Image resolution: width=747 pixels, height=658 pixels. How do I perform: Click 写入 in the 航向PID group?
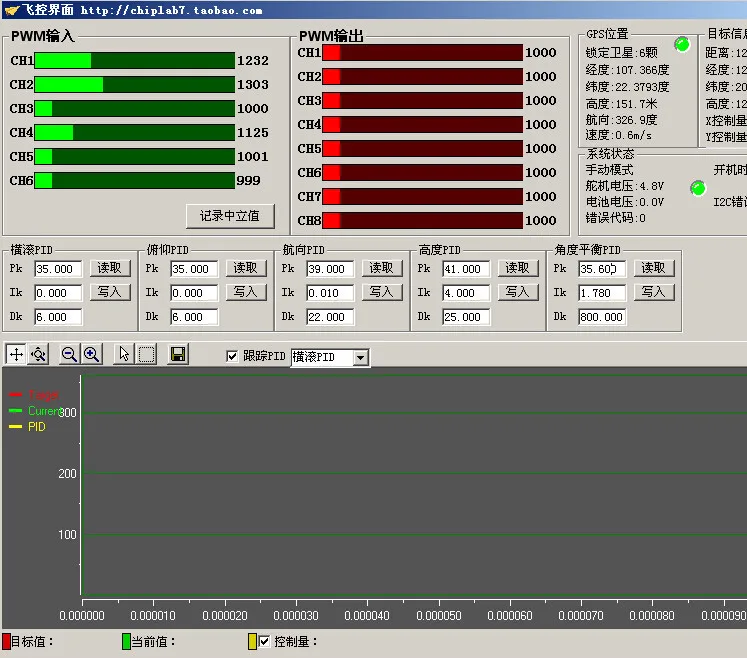[x=382, y=292]
